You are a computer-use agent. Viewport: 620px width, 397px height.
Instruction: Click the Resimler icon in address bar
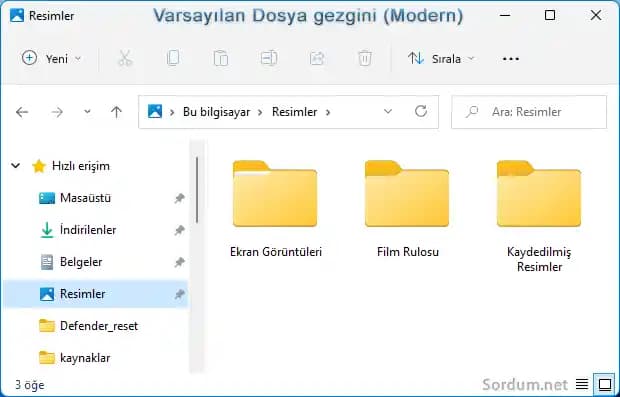click(155, 112)
